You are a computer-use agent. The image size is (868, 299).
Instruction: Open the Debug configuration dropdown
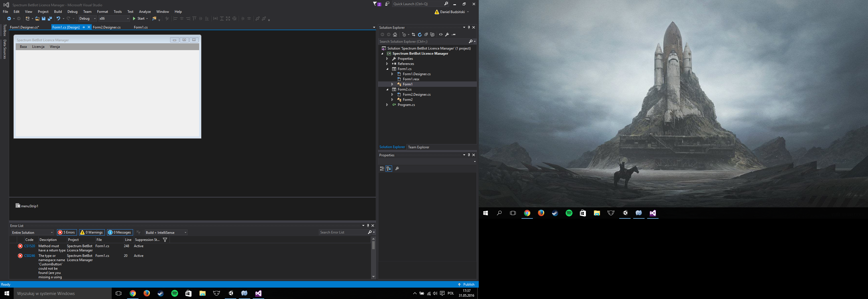point(87,19)
